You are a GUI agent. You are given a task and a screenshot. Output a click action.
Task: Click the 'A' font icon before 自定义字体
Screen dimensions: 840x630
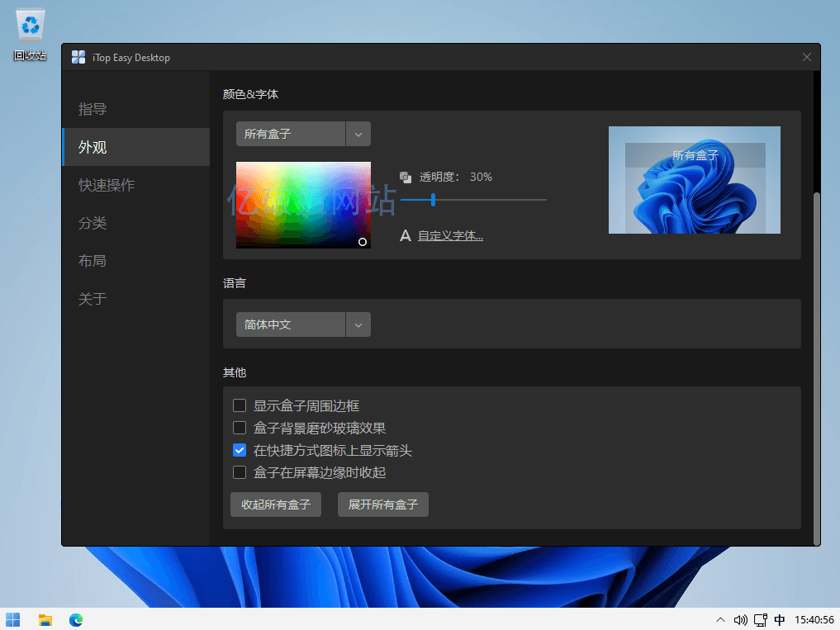coord(405,235)
